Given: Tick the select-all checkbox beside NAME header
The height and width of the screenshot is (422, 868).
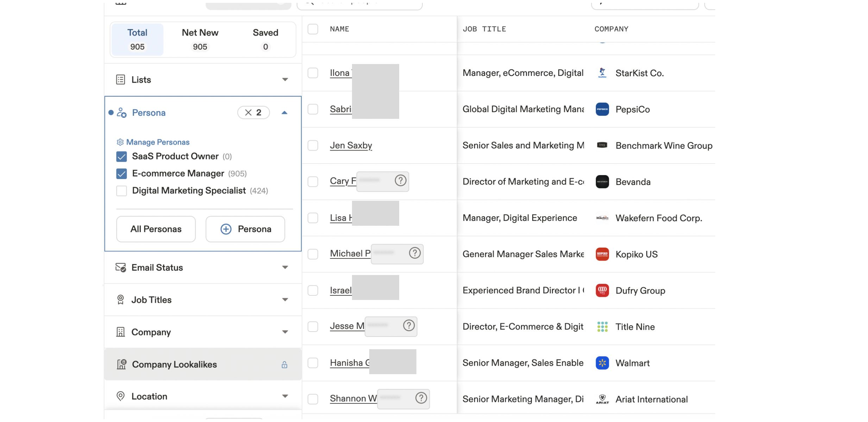Looking at the screenshot, I should tap(313, 29).
